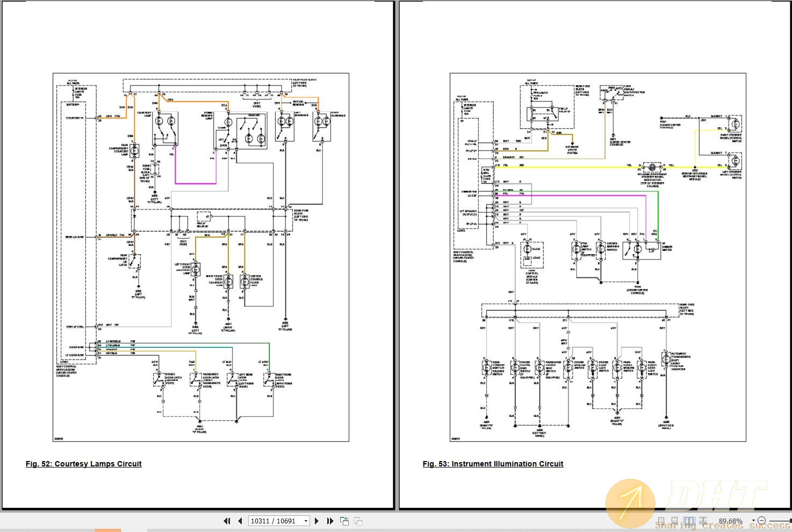Go to the next page
The image size is (792, 532).
pyautogui.click(x=316, y=521)
